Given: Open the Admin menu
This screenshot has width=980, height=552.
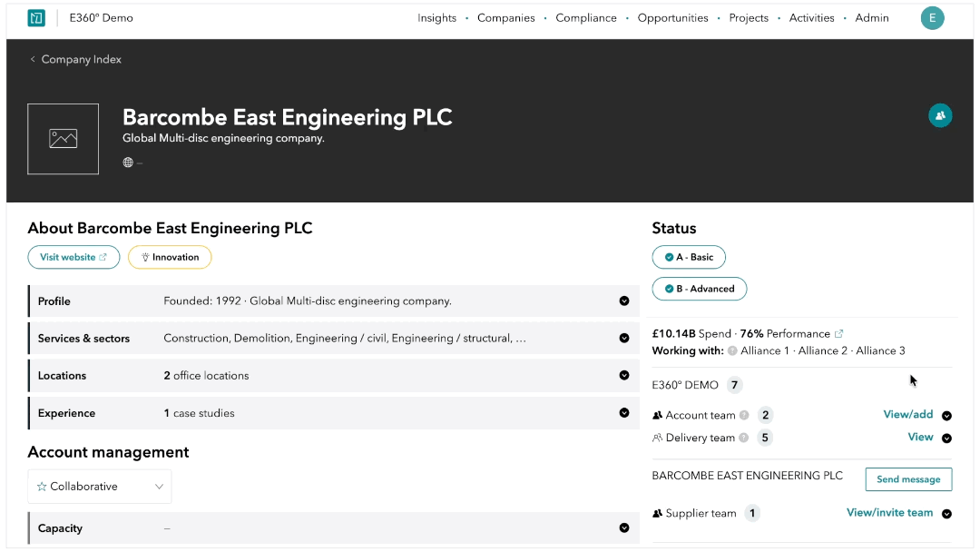Looking at the screenshot, I should [871, 18].
